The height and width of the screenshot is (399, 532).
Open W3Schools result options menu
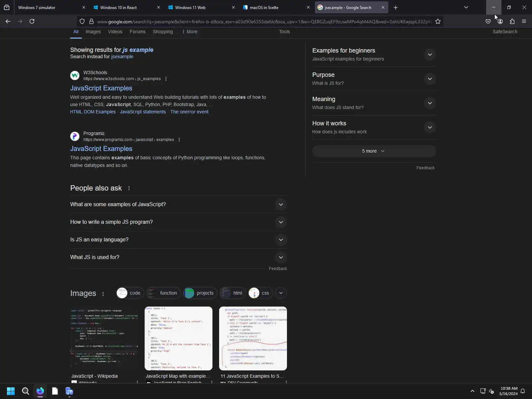[x=166, y=79]
